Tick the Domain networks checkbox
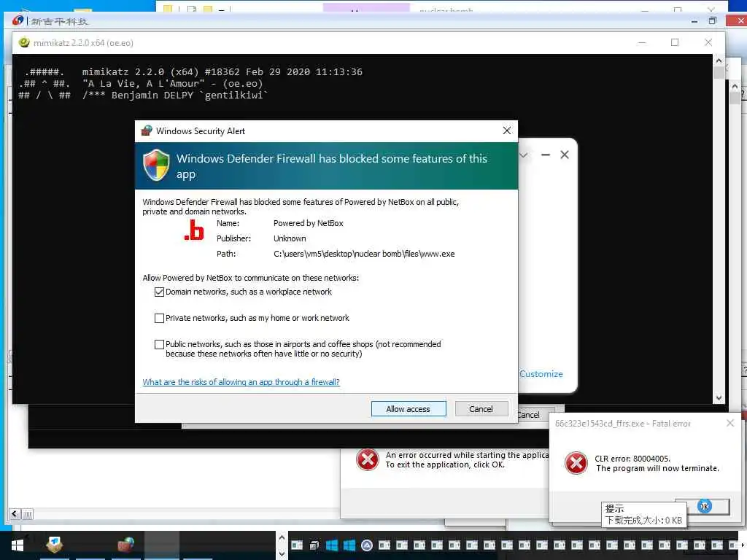The width and height of the screenshot is (747, 560). [x=159, y=292]
